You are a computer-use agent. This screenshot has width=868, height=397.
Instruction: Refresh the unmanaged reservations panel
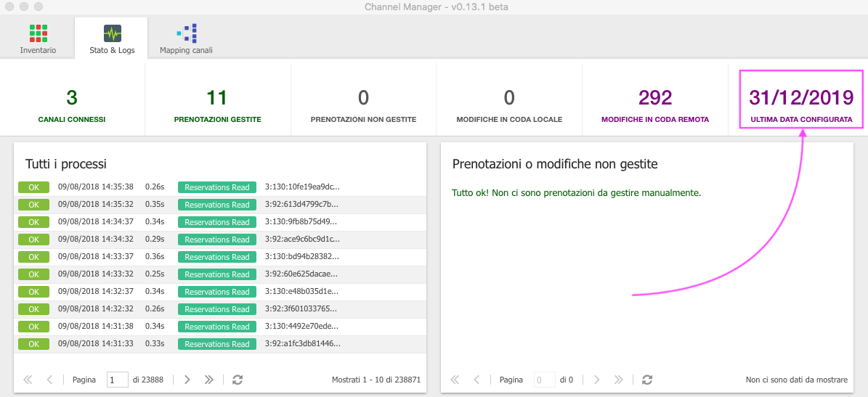(x=646, y=380)
